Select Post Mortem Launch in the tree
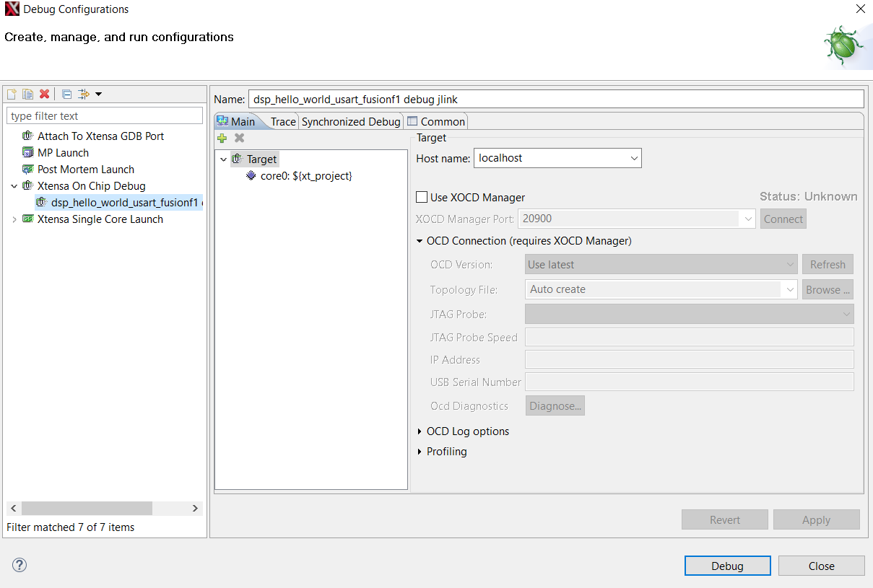The image size is (873, 588). coord(85,170)
